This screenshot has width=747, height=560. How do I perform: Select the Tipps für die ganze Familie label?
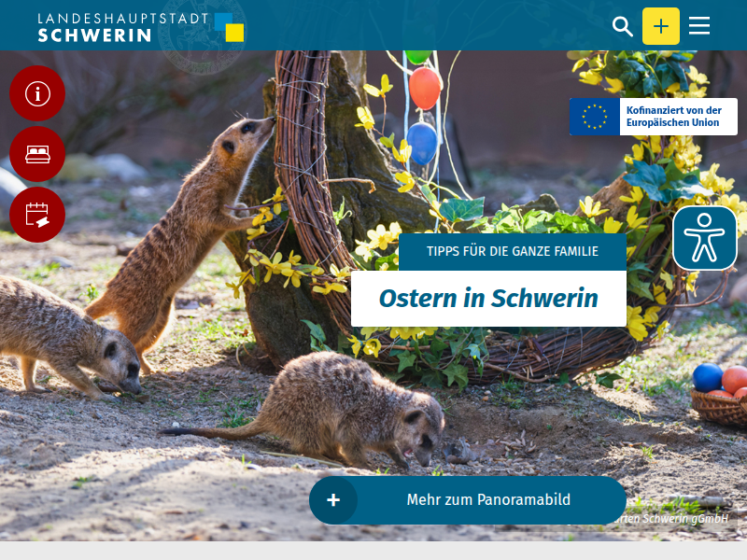pos(512,251)
